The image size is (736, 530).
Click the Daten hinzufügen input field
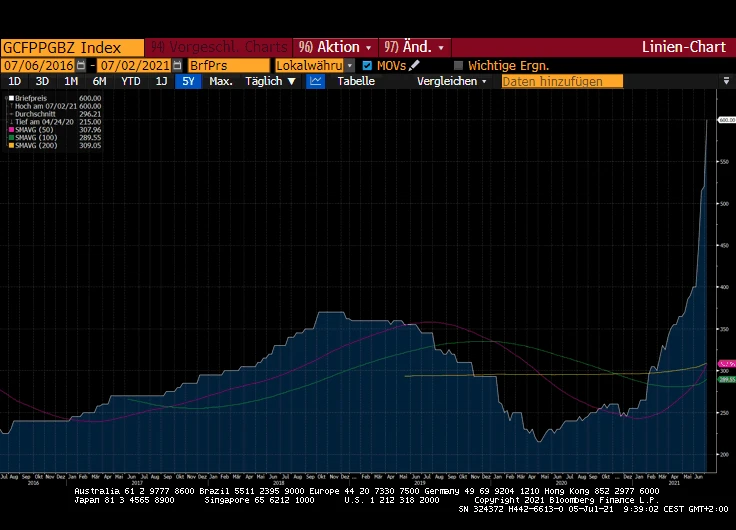point(562,81)
